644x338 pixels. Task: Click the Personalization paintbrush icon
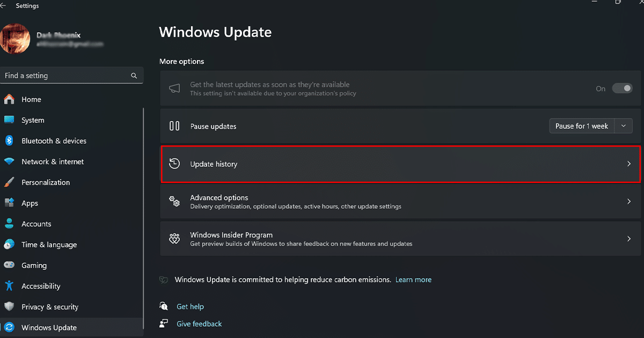pyautogui.click(x=9, y=182)
